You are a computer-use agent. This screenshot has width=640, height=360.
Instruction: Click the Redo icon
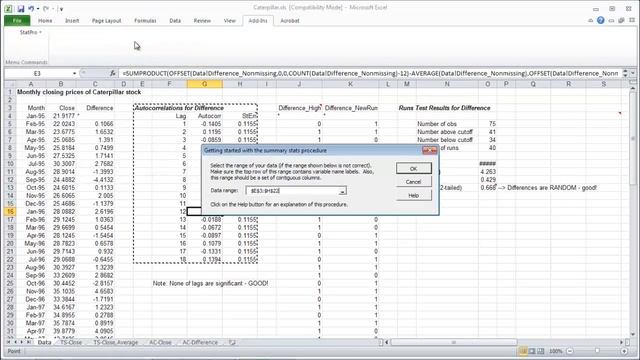tap(46, 8)
